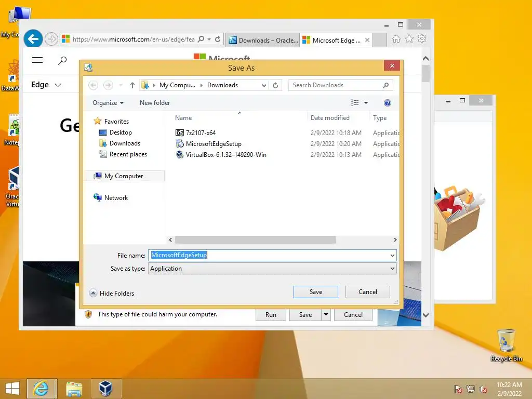Click the muted volume tray icon
This screenshot has width=532, height=399.
(x=483, y=389)
